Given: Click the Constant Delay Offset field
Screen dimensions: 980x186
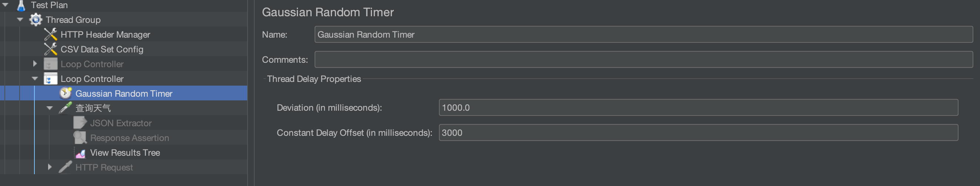Looking at the screenshot, I should (x=698, y=133).
